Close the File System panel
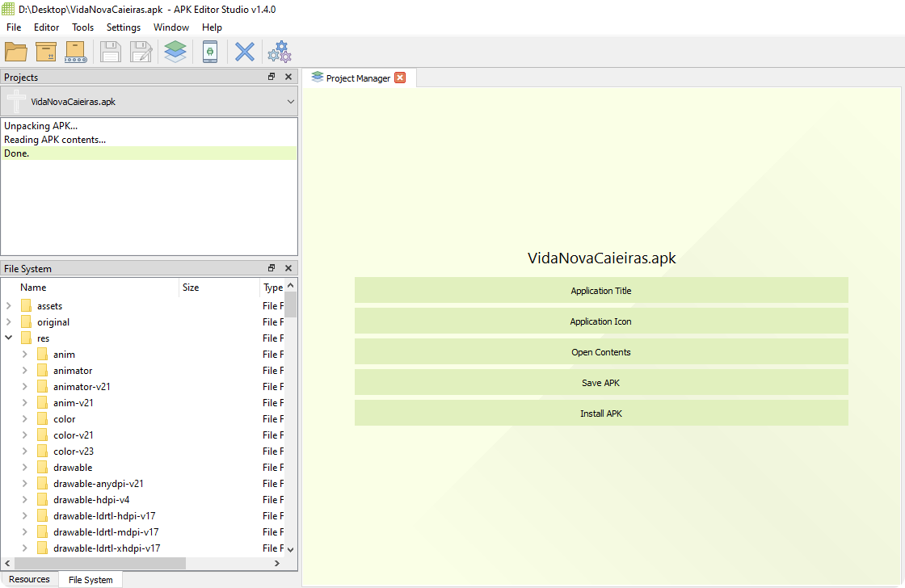The width and height of the screenshot is (905, 588). (x=288, y=268)
